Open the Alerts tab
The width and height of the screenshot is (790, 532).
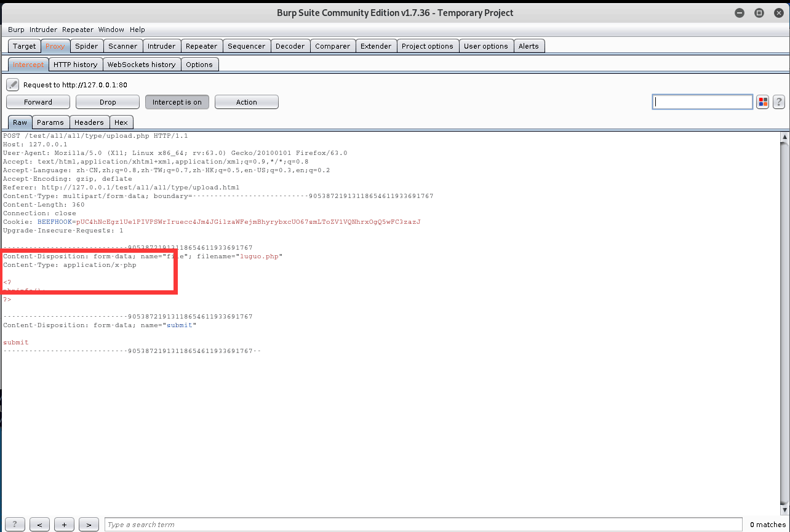click(529, 46)
